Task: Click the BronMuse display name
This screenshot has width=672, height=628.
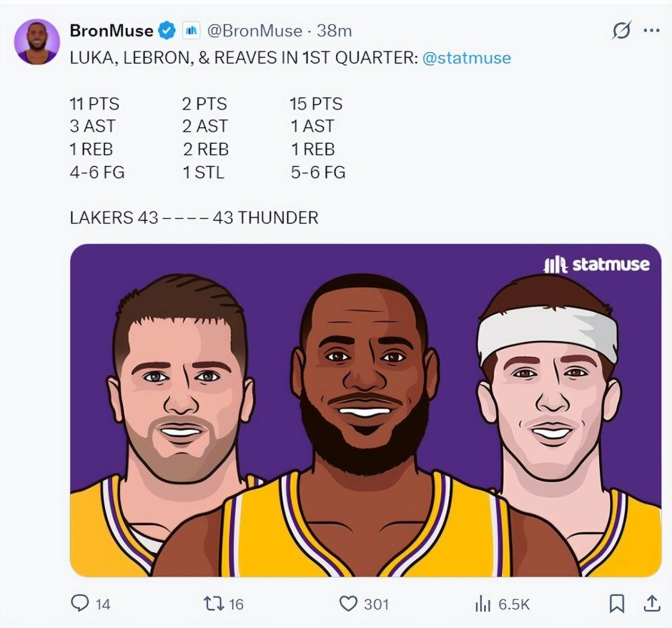Action: [x=112, y=31]
